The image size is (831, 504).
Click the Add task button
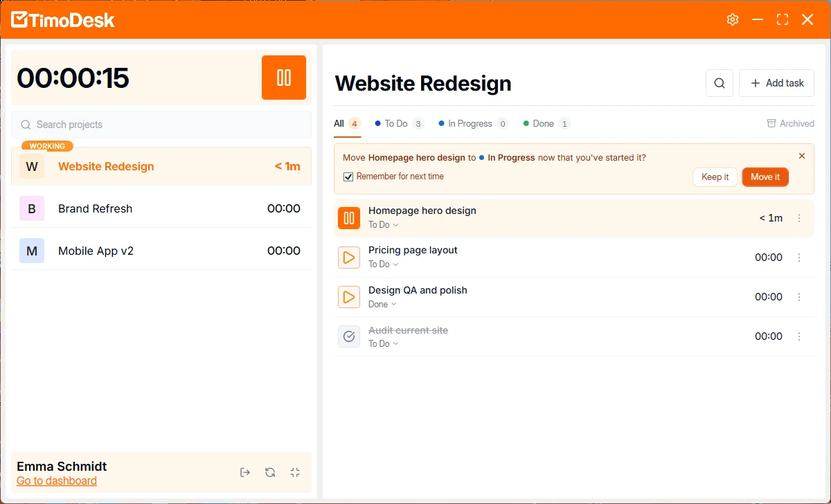pos(776,83)
